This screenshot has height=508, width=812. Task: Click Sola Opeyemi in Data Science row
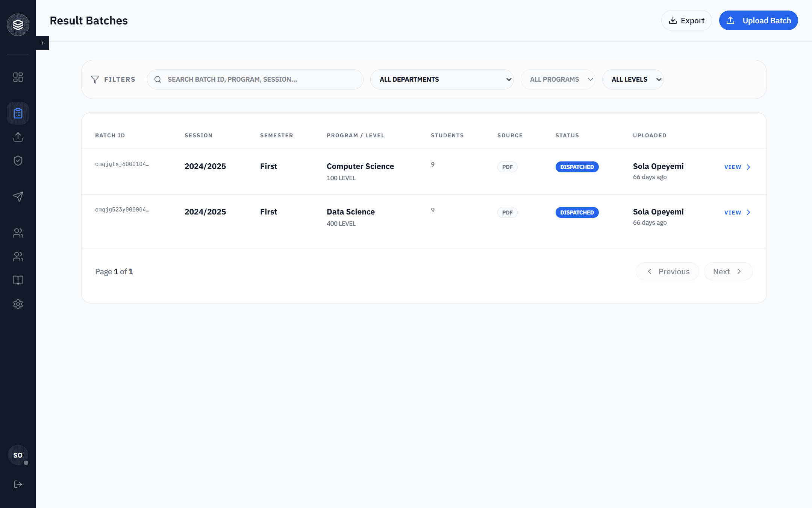pos(658,212)
